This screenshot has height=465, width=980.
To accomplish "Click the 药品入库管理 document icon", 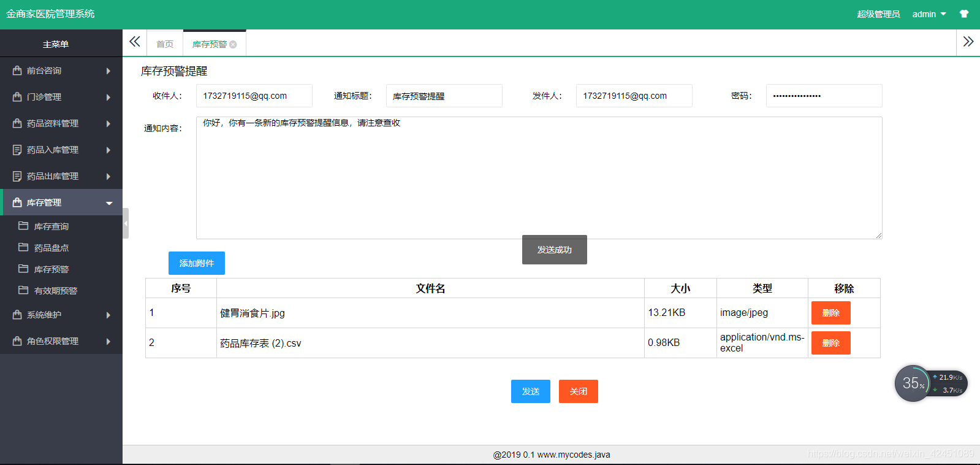I will coord(17,150).
